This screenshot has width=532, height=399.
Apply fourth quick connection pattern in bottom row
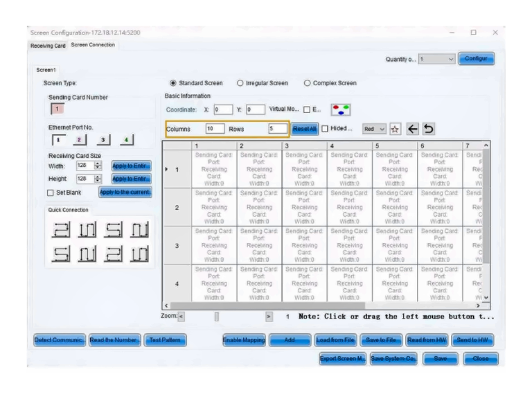tap(139, 254)
